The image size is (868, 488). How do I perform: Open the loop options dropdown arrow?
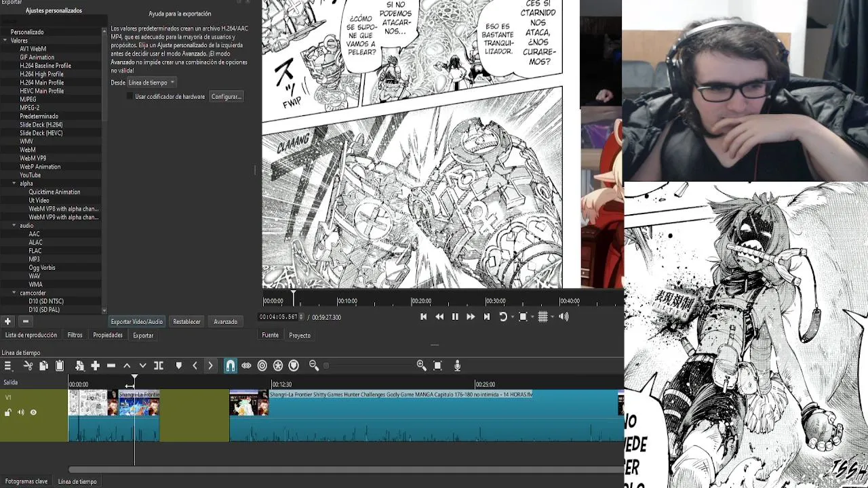513,317
